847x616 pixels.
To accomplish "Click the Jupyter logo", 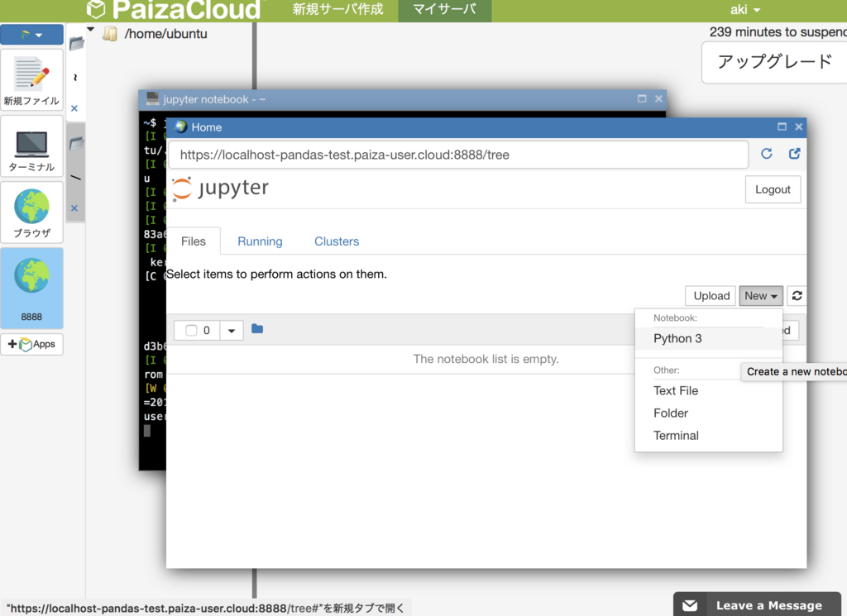I will 220,189.
